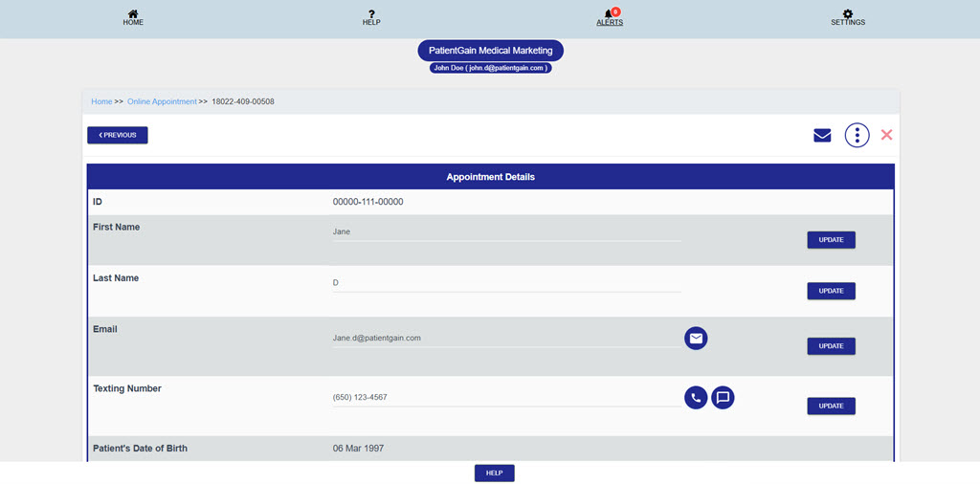Close appointment with the red X
This screenshot has width=980, height=484.
coord(886,135)
